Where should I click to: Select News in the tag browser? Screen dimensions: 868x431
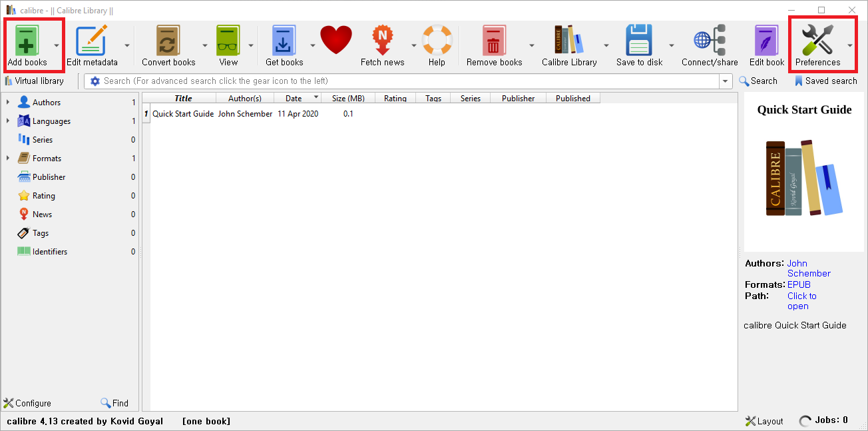[42, 215]
